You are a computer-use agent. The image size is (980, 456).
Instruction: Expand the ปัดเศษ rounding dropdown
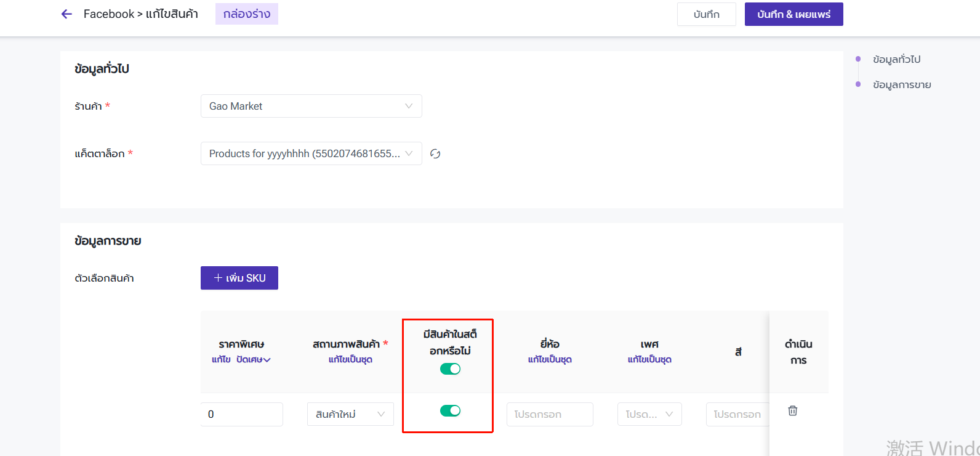tap(254, 360)
